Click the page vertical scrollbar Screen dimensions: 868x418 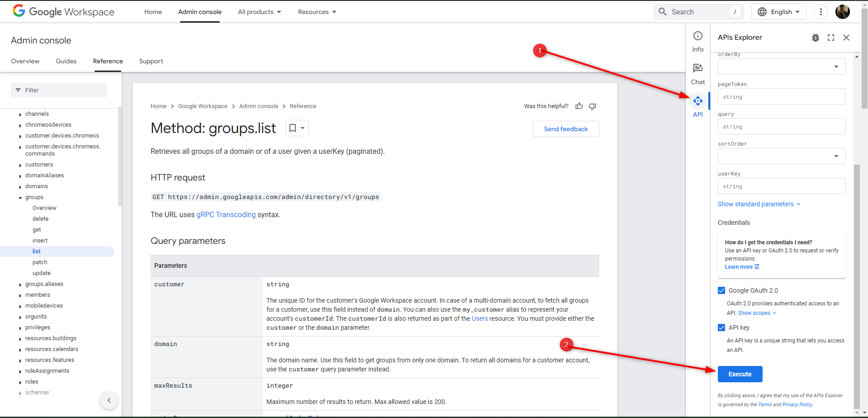click(x=864, y=59)
